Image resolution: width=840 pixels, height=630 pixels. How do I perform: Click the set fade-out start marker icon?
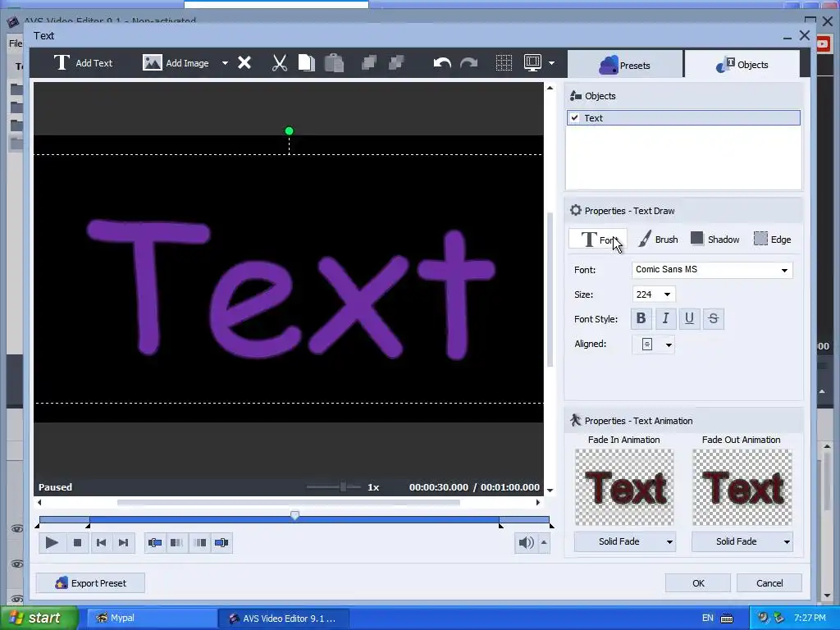coord(200,543)
